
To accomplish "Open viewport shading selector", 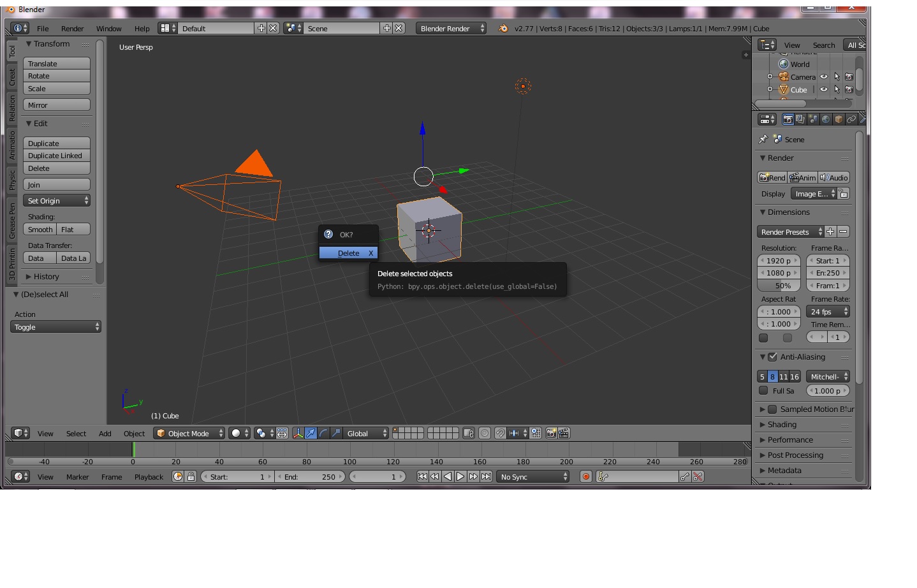I will (240, 433).
